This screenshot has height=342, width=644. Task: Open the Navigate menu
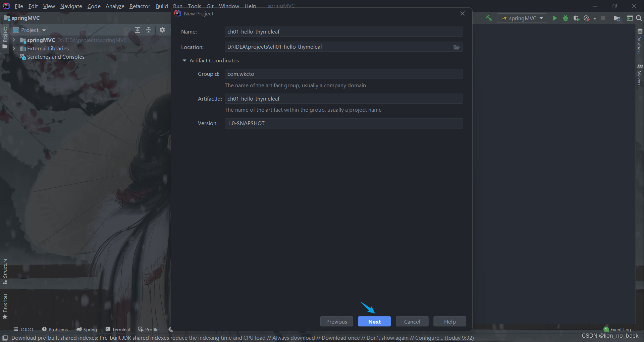click(71, 6)
